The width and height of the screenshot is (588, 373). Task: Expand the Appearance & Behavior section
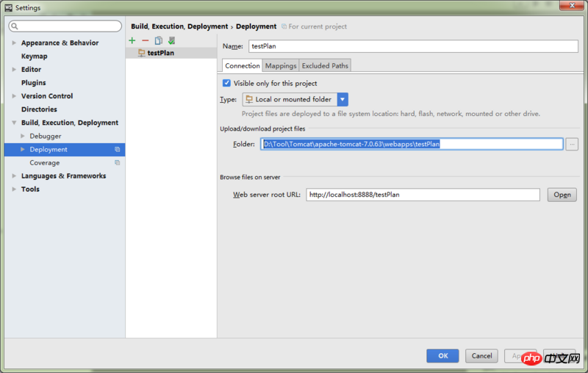[14, 43]
